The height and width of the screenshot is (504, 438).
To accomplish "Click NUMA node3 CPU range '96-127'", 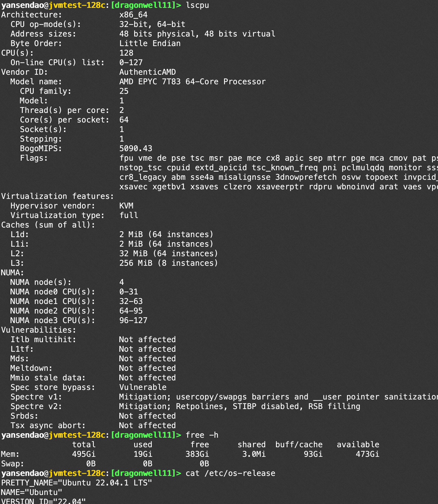I will click(133, 321).
